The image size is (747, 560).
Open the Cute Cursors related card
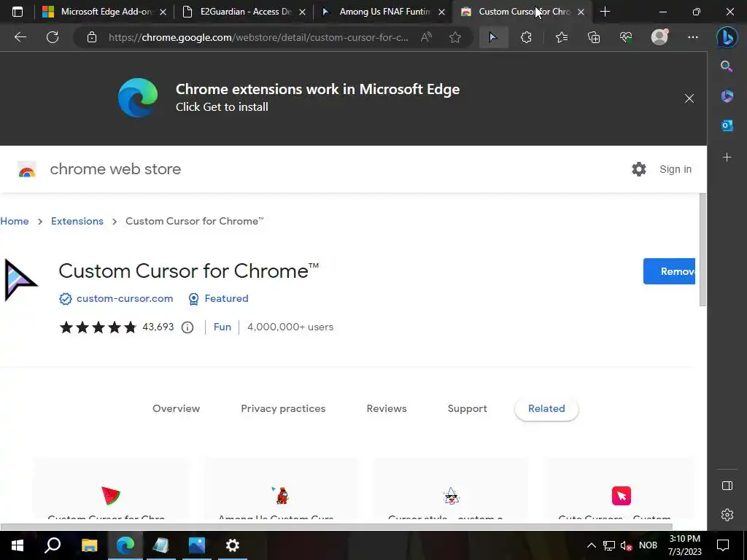point(620,489)
